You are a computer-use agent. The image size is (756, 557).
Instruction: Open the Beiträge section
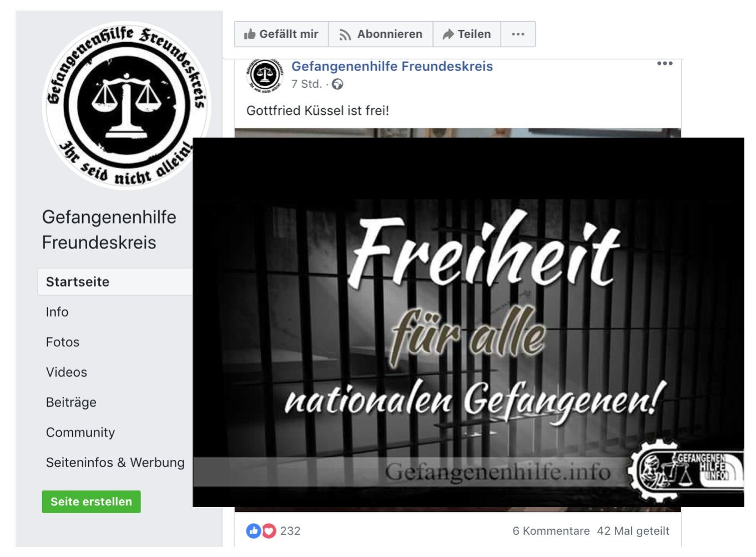pos(71,402)
